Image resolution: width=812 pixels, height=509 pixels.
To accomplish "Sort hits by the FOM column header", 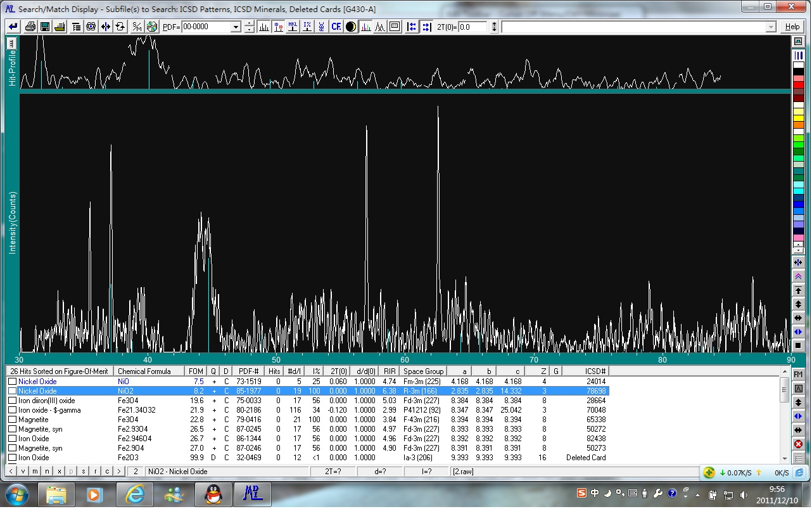I will tap(196, 371).
